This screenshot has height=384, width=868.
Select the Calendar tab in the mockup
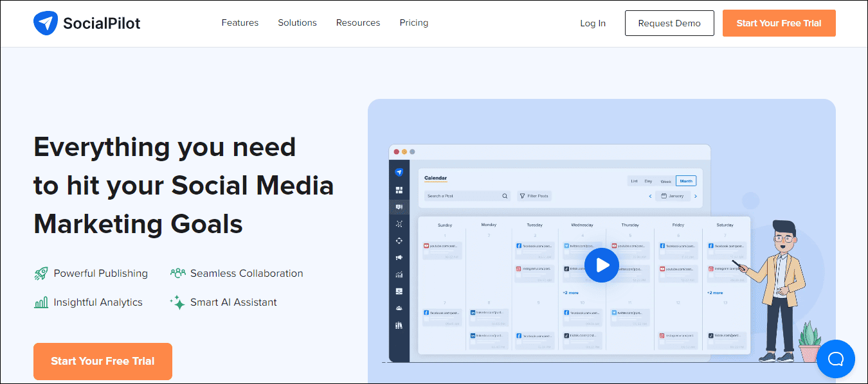click(435, 179)
